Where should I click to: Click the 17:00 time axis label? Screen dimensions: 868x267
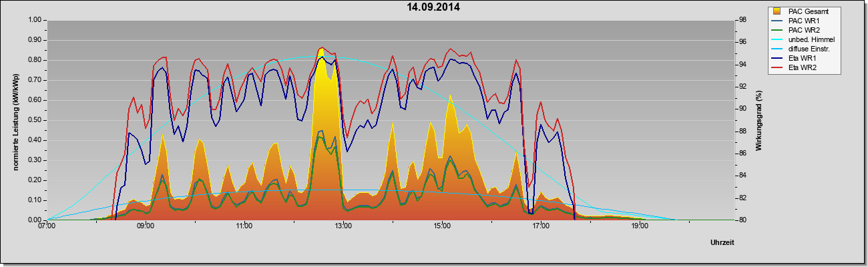click(x=541, y=226)
